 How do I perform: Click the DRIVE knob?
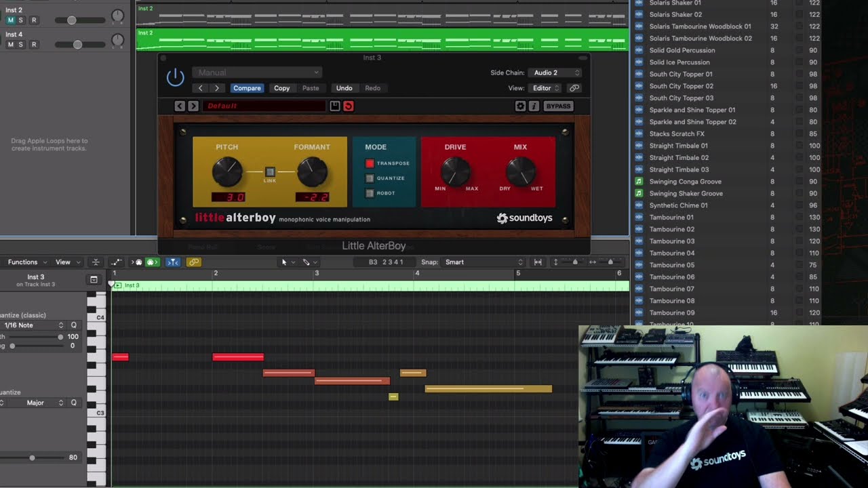(455, 171)
